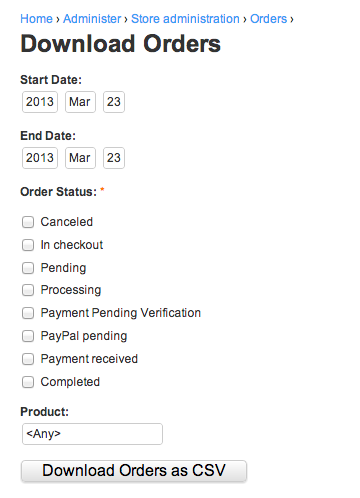Open the End Date year dropdown
The image size is (360, 498).
pos(40,158)
